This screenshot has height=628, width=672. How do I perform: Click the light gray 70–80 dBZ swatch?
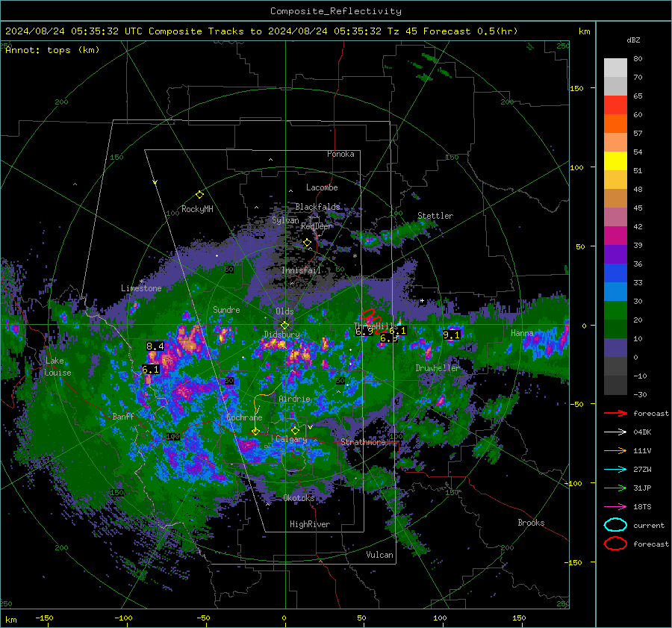[615, 68]
